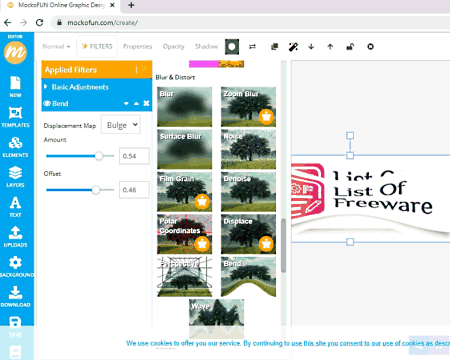
Task: Open the Elements panel icon
Action: (x=15, y=147)
